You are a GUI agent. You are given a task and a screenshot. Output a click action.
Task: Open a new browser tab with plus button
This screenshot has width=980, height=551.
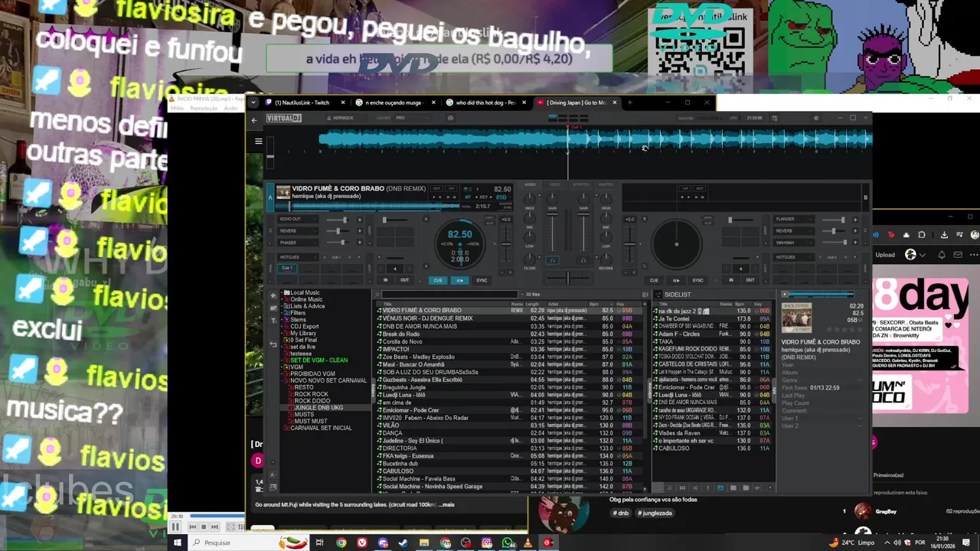click(629, 103)
